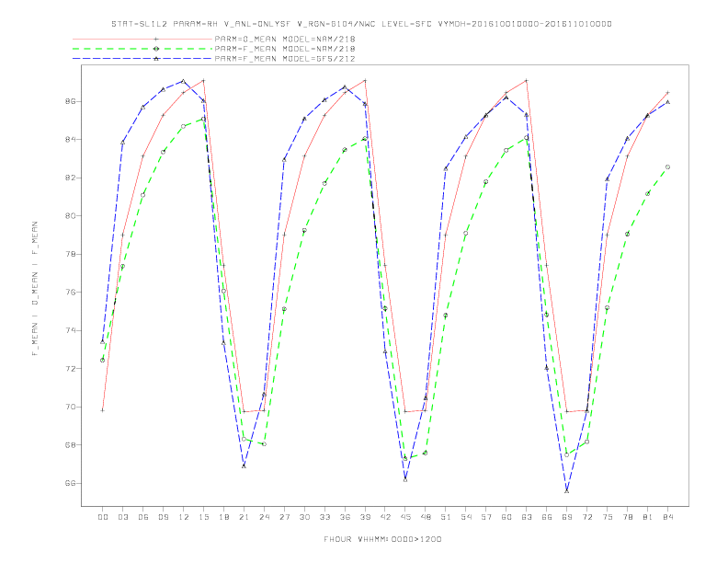Click the red solid line legend sample

[x=142, y=39]
